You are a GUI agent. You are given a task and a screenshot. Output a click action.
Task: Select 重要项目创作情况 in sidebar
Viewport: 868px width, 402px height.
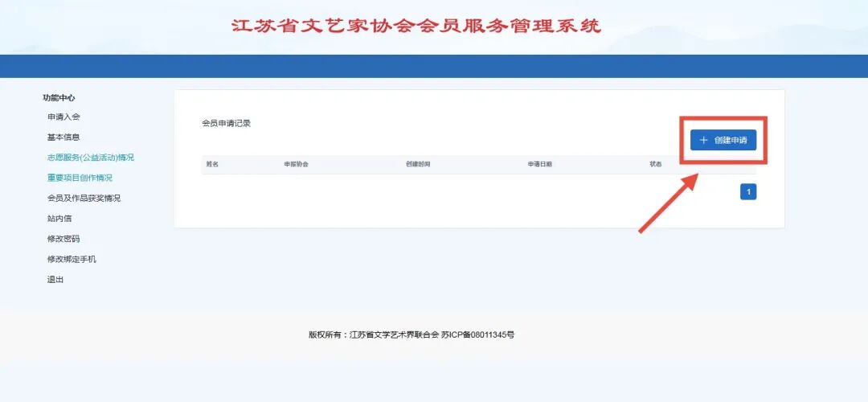point(80,178)
